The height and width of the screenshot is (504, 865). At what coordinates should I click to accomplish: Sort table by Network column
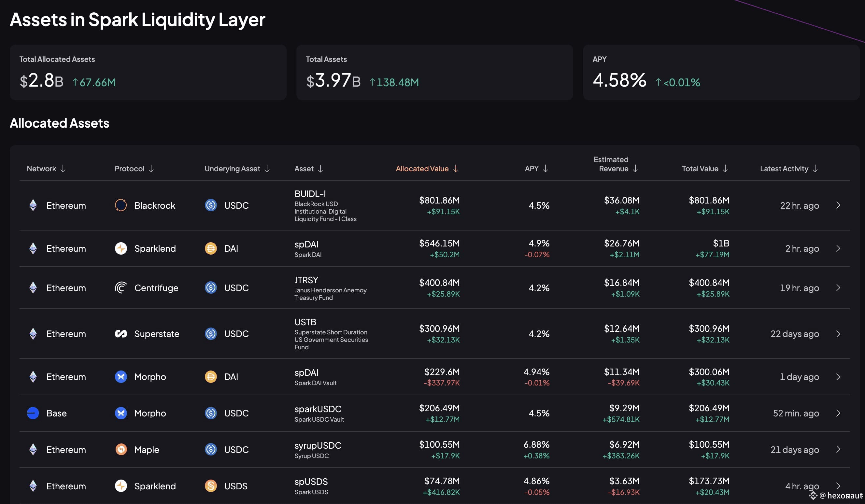pos(46,168)
